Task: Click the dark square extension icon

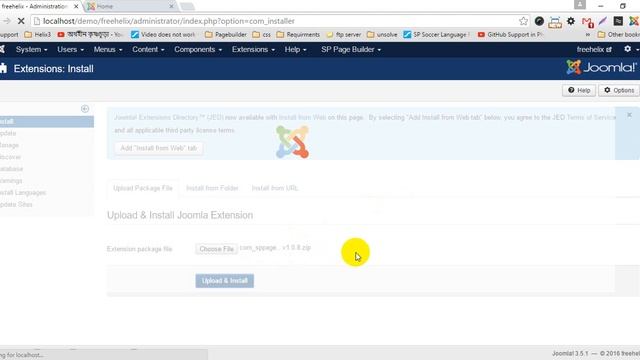Action: [x=618, y=21]
